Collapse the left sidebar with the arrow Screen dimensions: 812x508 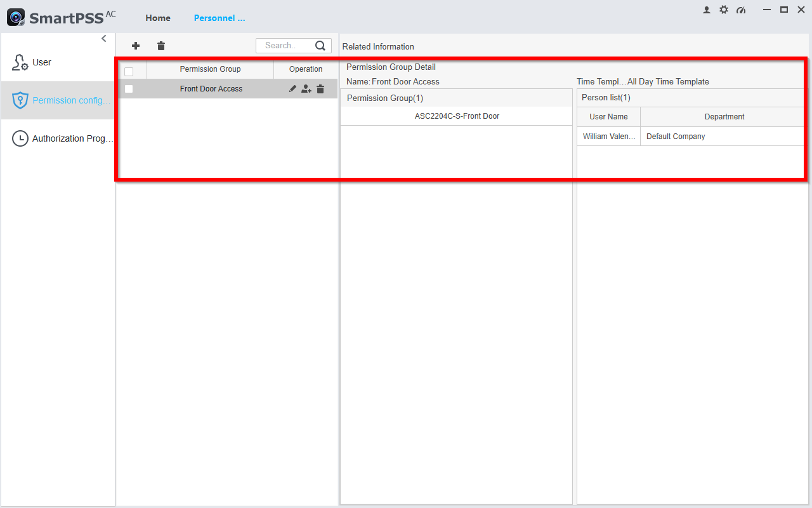coord(104,39)
